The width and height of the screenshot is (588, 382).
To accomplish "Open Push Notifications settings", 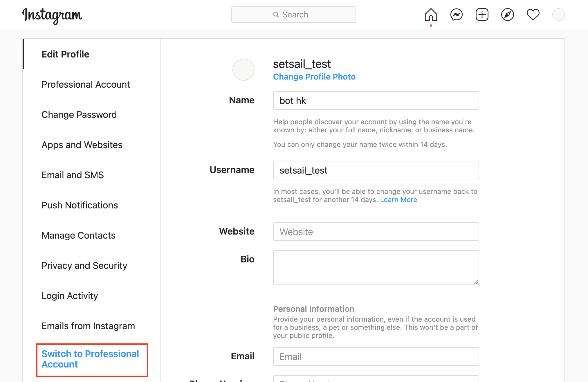I will (x=80, y=205).
